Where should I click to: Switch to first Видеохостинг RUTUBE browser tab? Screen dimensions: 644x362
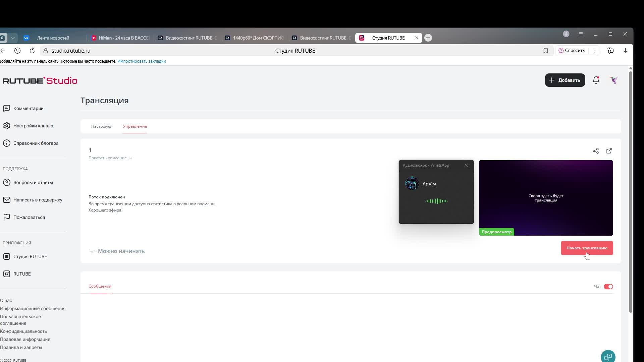coord(187,38)
